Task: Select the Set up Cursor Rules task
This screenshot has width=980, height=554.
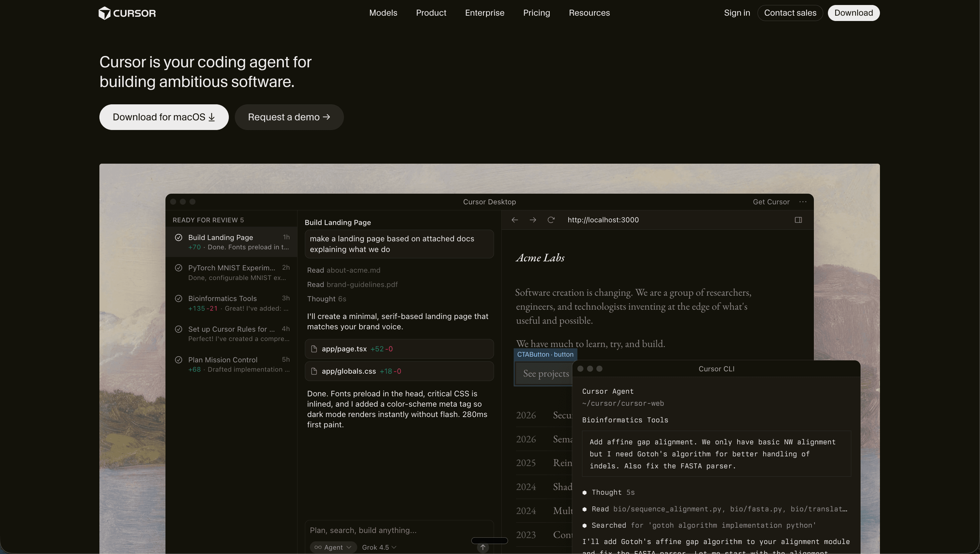Action: [231, 334]
